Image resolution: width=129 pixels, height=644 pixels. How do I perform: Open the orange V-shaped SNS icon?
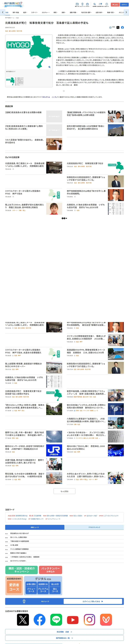point(106,620)
